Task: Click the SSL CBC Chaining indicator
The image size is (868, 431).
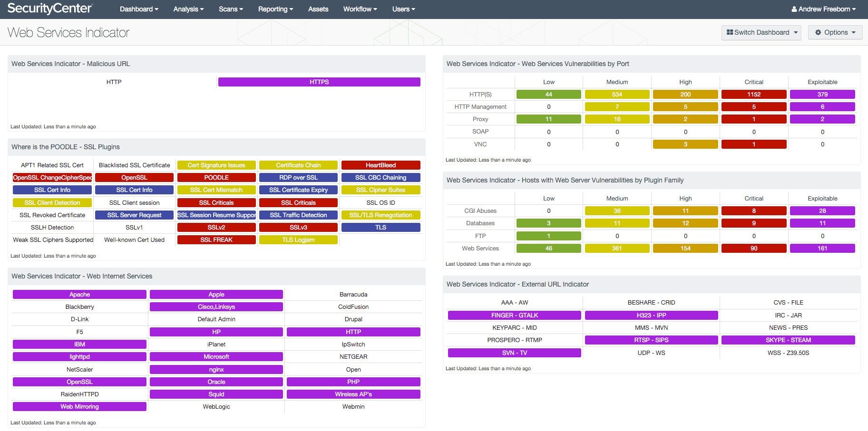Action: pos(380,178)
